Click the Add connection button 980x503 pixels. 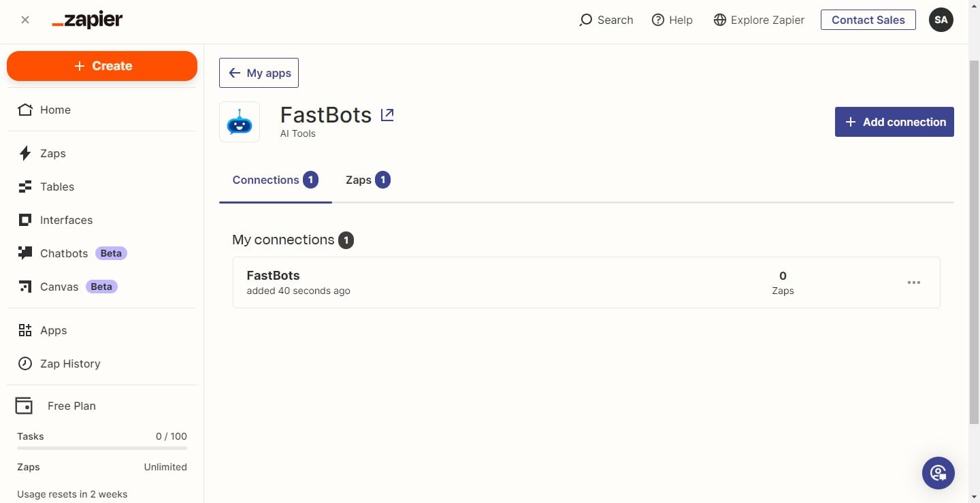point(894,122)
